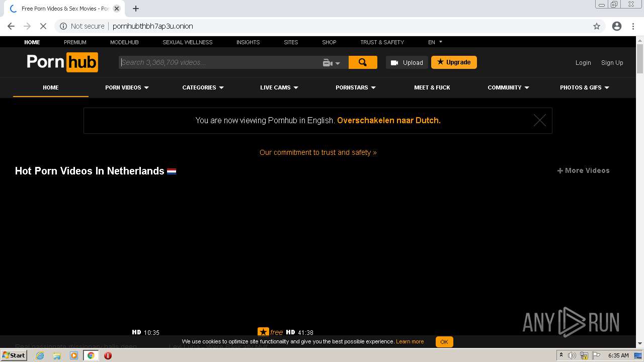The width and height of the screenshot is (644, 362).
Task: Click Overschakelen naar Dutch link
Action: tap(389, 121)
